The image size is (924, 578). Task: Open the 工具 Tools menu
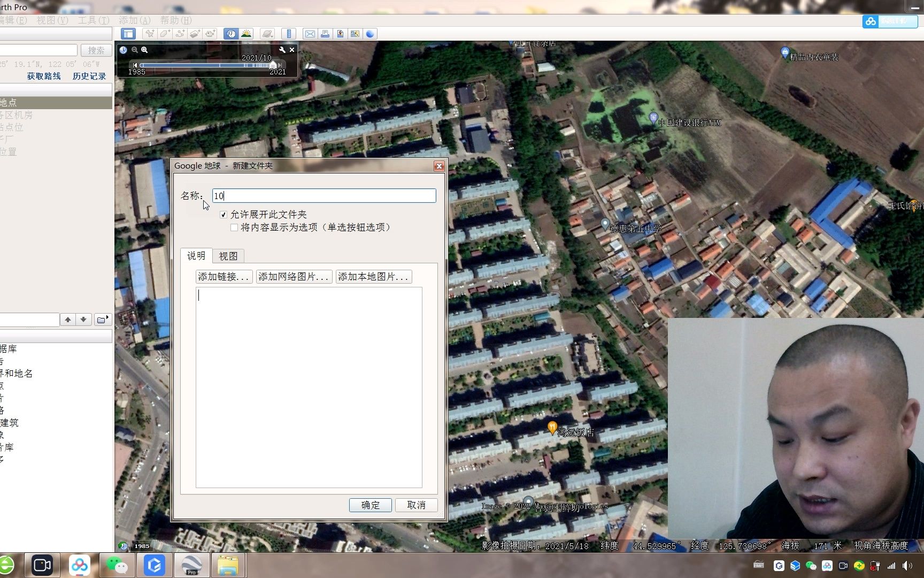coord(94,20)
